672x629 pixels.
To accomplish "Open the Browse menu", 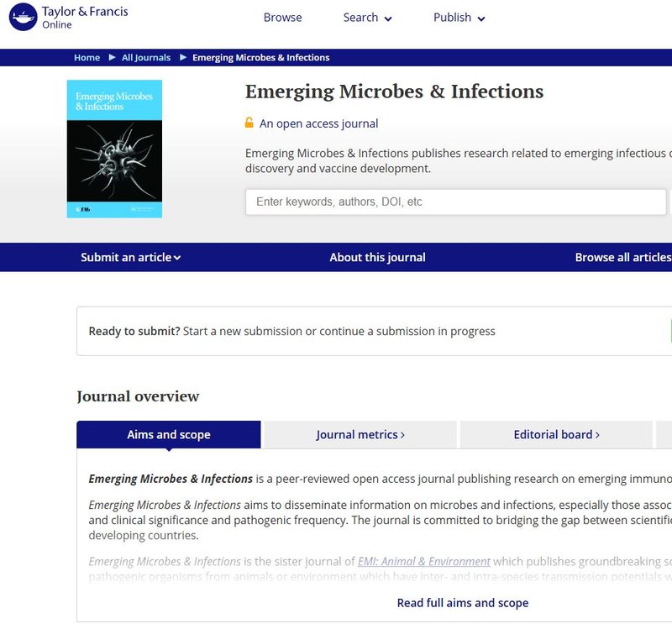I will click(283, 17).
